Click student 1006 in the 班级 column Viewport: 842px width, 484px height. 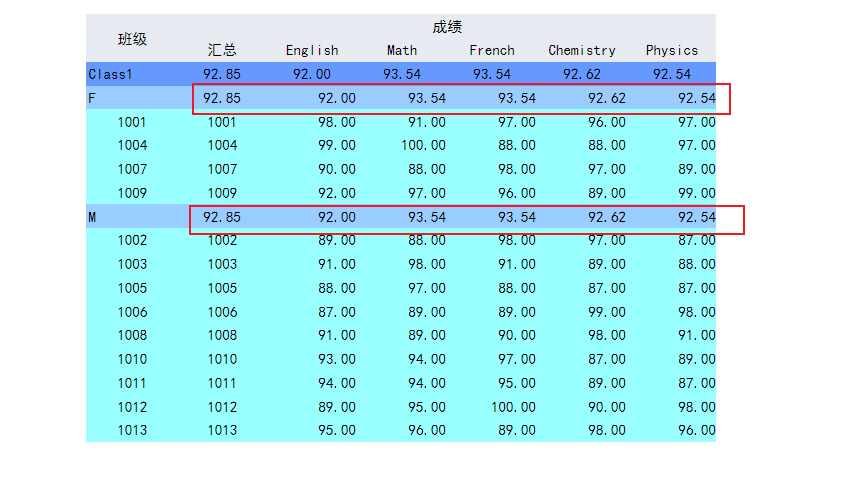pos(132,312)
